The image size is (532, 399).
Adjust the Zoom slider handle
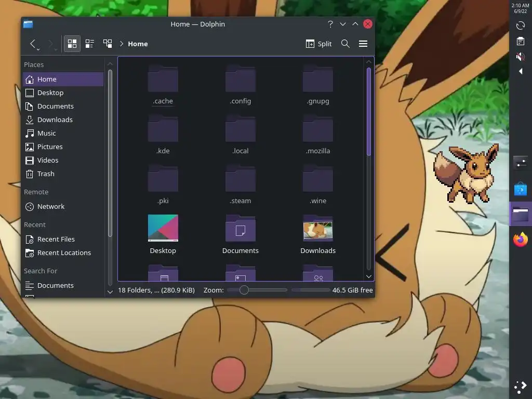[244, 290]
